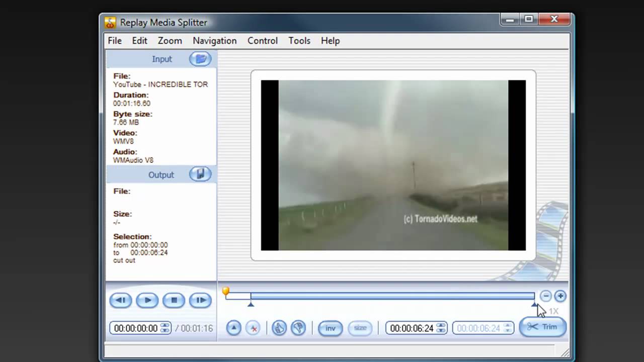644x362 pixels.
Task: Click the total duration / 00:01:16 label
Action: click(x=194, y=328)
